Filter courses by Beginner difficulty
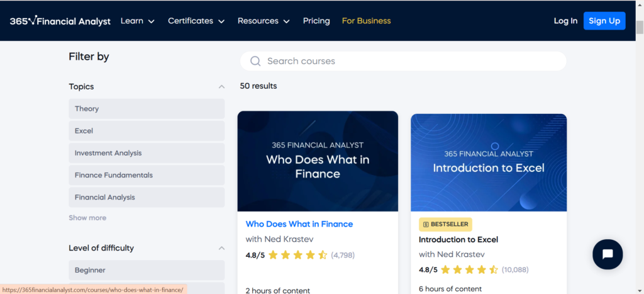 [147, 271]
